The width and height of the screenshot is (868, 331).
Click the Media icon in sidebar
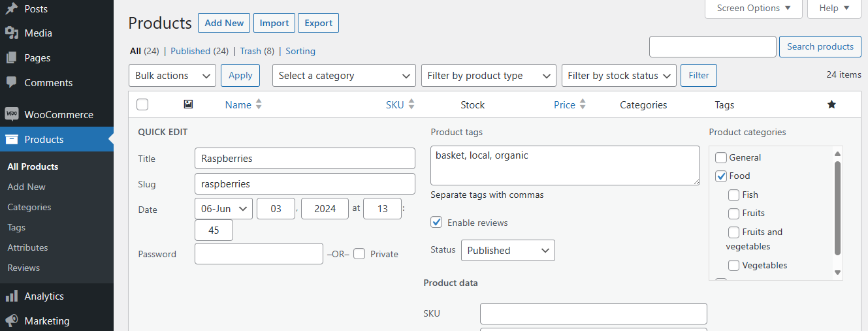[x=11, y=33]
